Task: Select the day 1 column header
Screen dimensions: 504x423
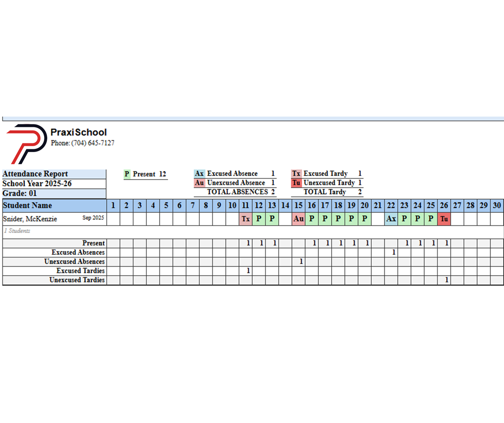Action: tap(113, 206)
